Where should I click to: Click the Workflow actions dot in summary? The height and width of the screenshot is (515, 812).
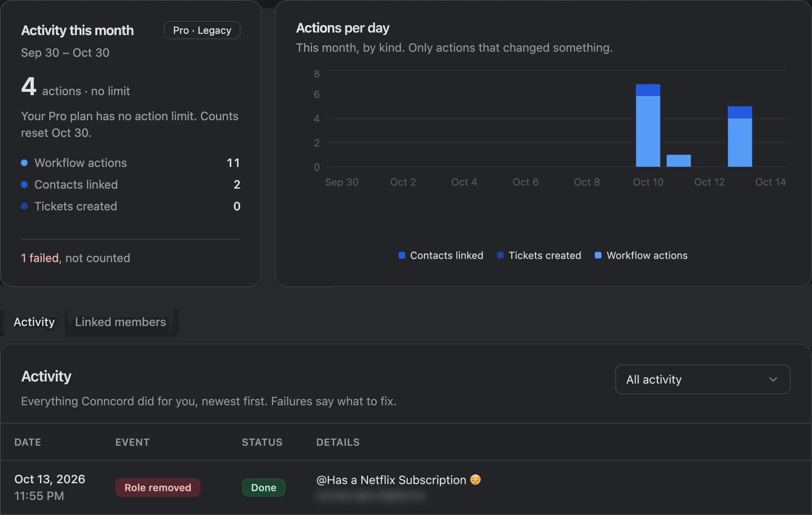(x=24, y=163)
